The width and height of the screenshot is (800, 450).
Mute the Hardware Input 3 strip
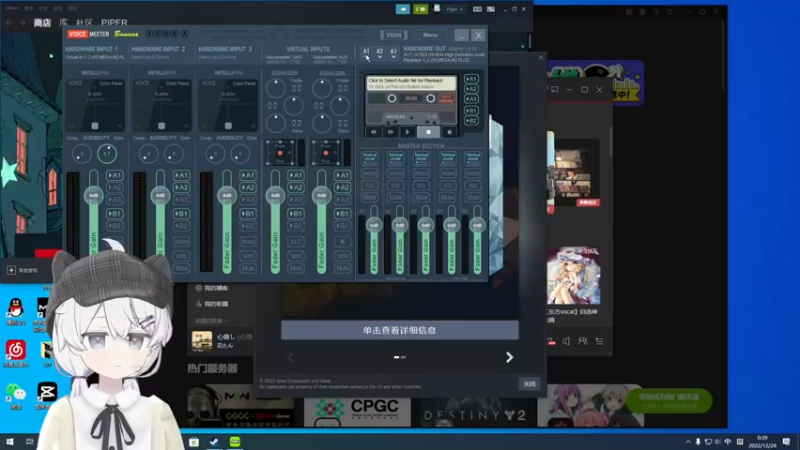248,268
